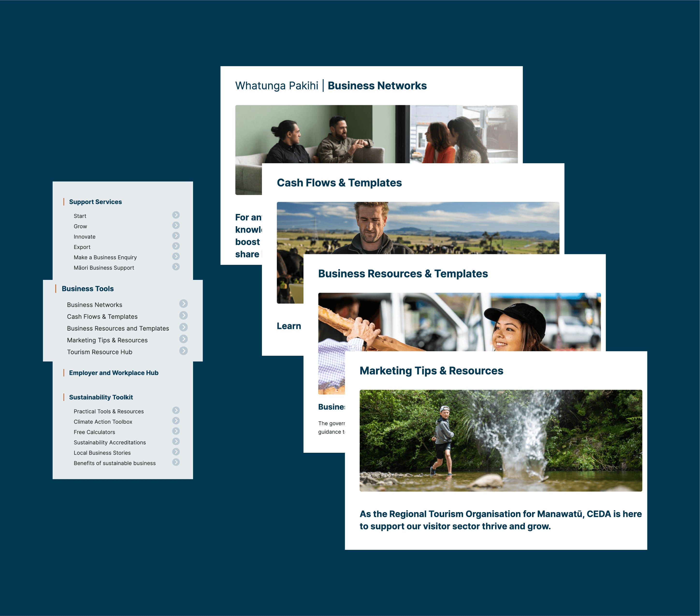Click the Make a Business Enquiry link
700x616 pixels.
pos(105,257)
